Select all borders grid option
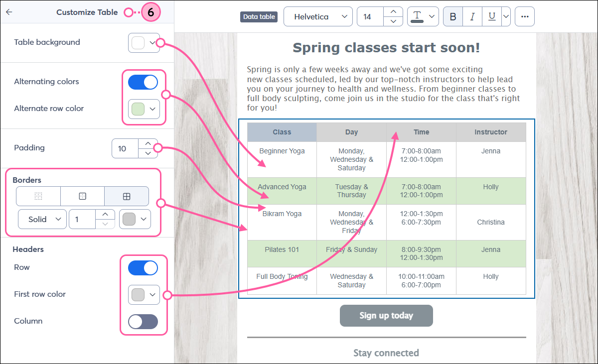598x364 pixels. coord(127,196)
